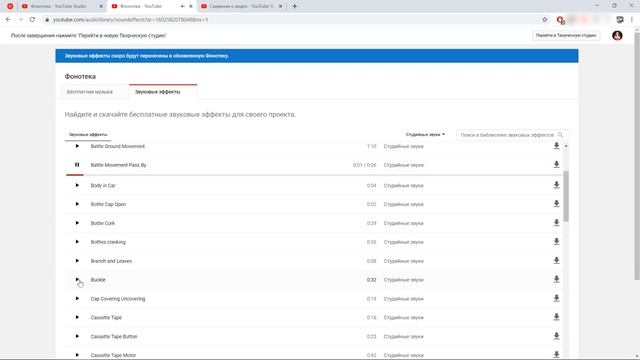Play the Cassette Tape Motor sound
Screen dimensions: 640x360
tap(77, 355)
